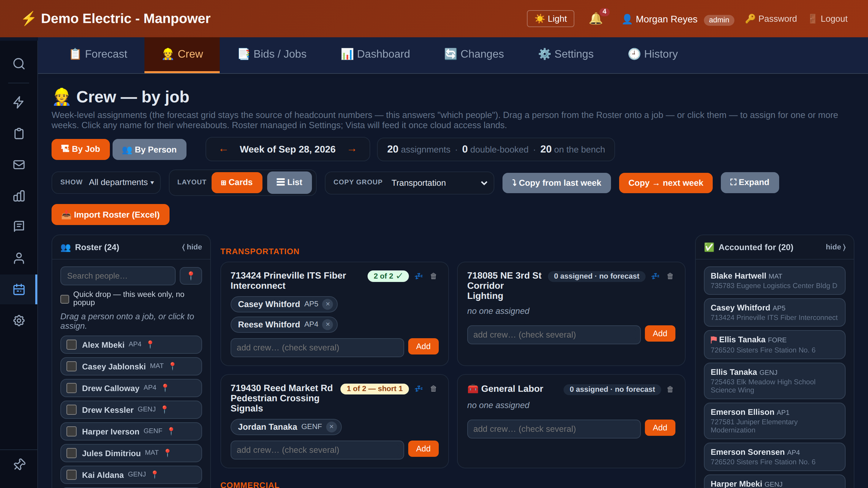Switch to By Person view
868x488 pixels.
click(149, 150)
